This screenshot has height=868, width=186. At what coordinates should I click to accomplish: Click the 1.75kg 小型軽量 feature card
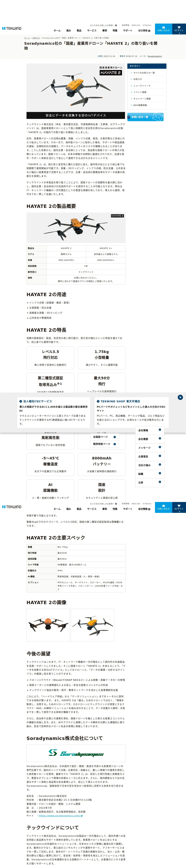click(102, 358)
